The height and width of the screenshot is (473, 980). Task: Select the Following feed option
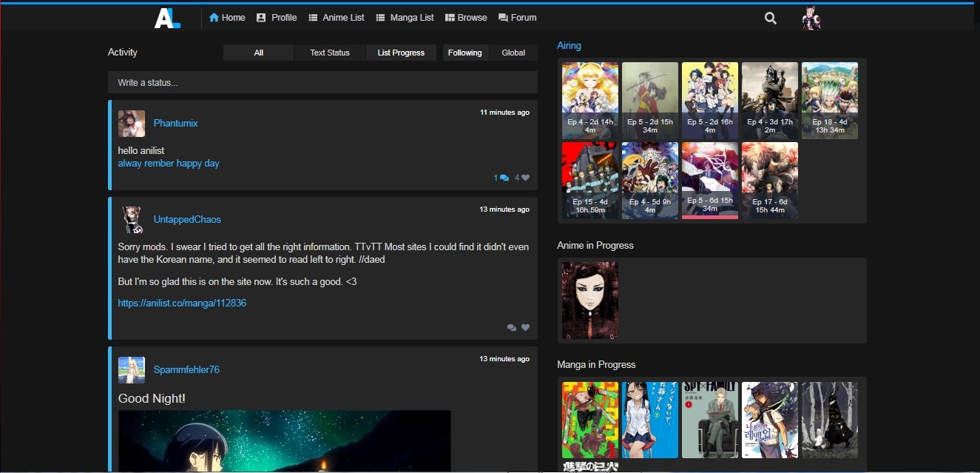[x=464, y=53]
